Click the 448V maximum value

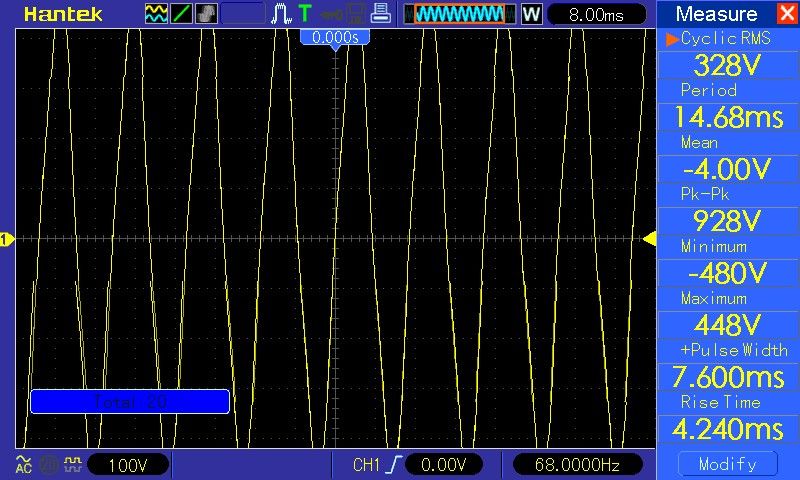pyautogui.click(x=728, y=325)
